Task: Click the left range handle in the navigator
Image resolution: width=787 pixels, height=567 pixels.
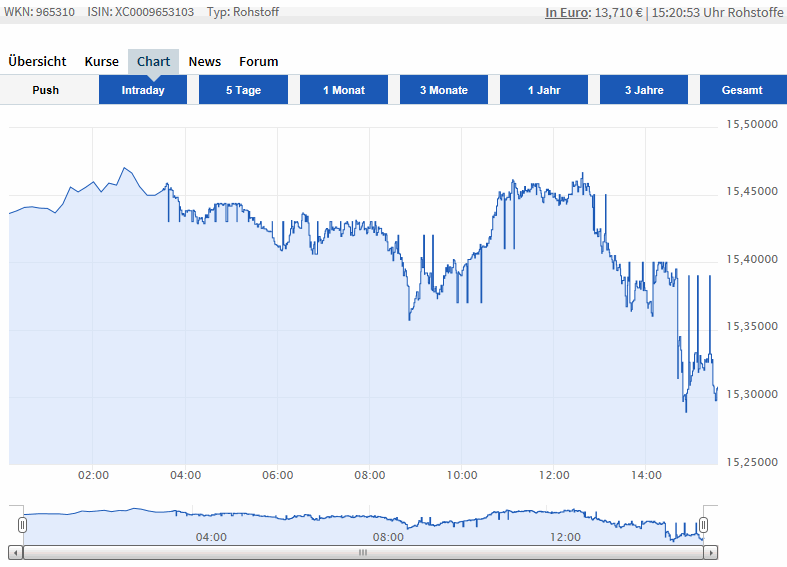Action: 22,524
